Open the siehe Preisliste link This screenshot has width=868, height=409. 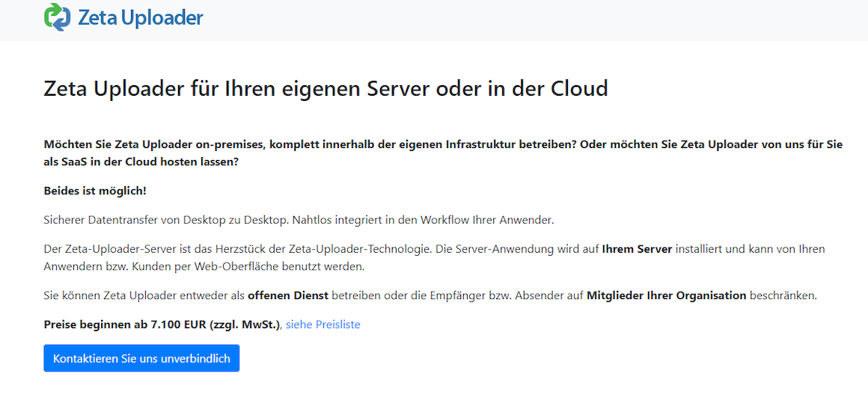(323, 325)
